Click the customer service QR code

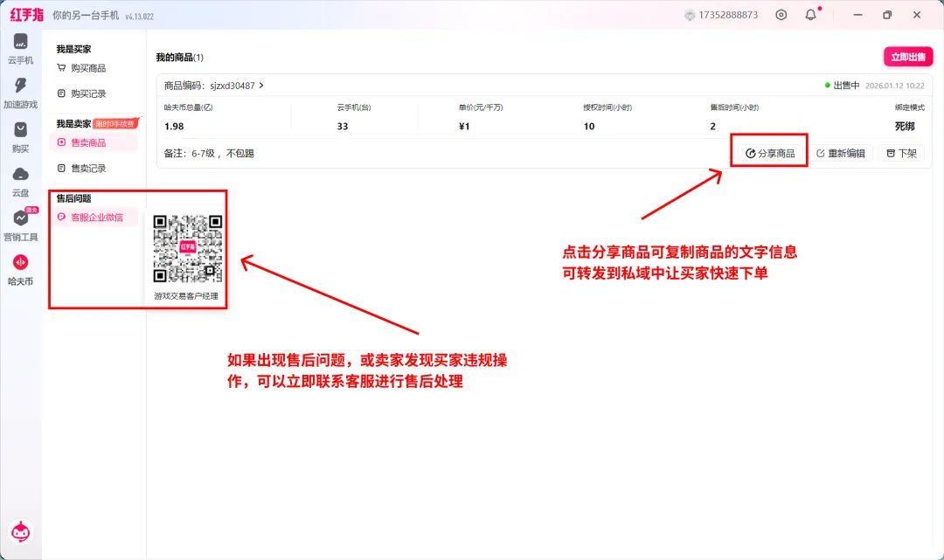(x=187, y=248)
